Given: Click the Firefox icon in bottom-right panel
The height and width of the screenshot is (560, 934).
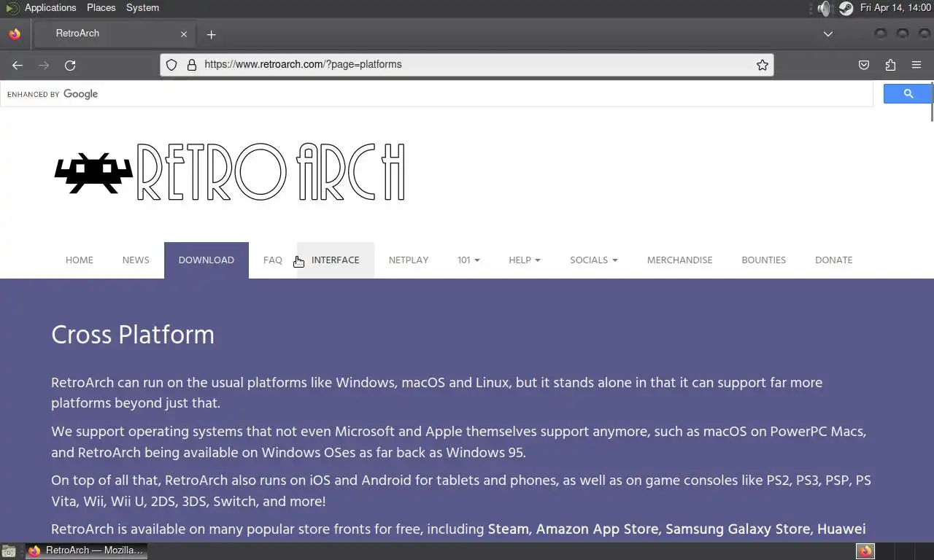Looking at the screenshot, I should [865, 551].
